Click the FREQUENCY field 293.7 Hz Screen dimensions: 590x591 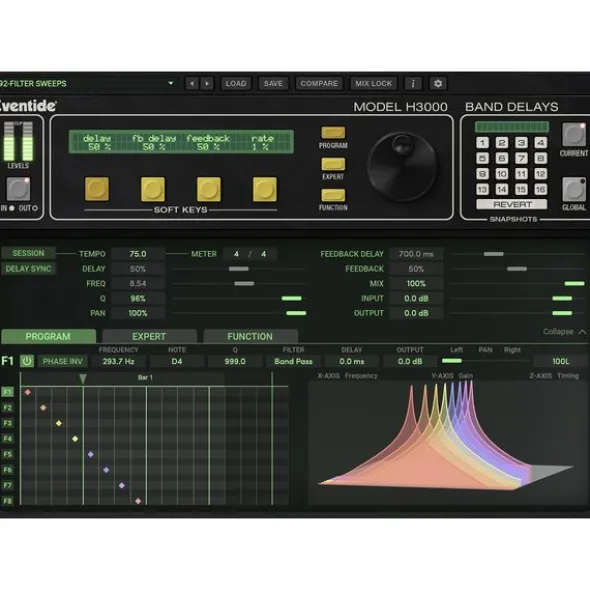coord(118,361)
